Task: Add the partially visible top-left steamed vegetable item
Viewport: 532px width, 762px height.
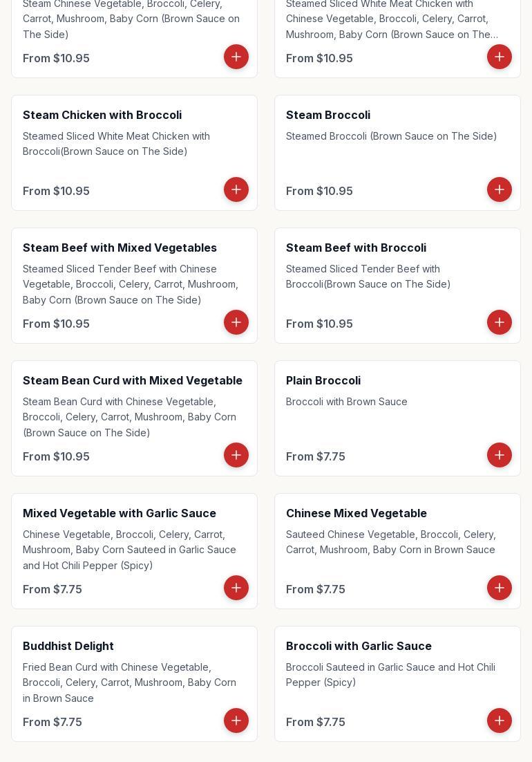Action: pos(236,57)
